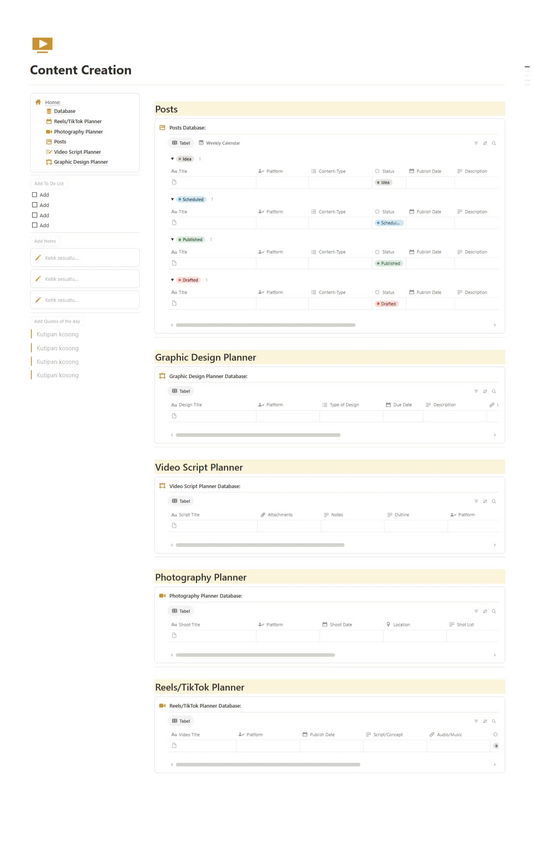This screenshot has width=533, height=854.
Task: Click the second Ketik sesuatu note field
Action: [85, 279]
